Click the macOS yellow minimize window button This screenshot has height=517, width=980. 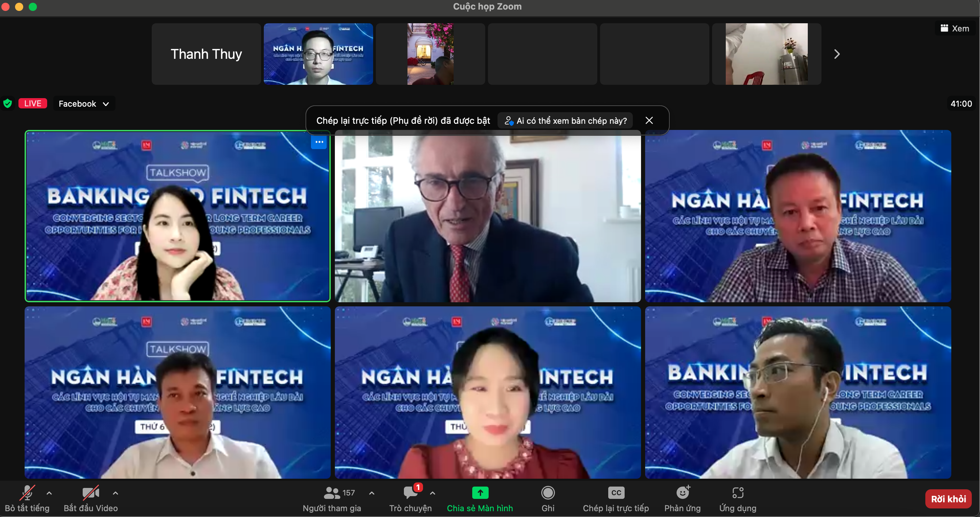point(19,7)
